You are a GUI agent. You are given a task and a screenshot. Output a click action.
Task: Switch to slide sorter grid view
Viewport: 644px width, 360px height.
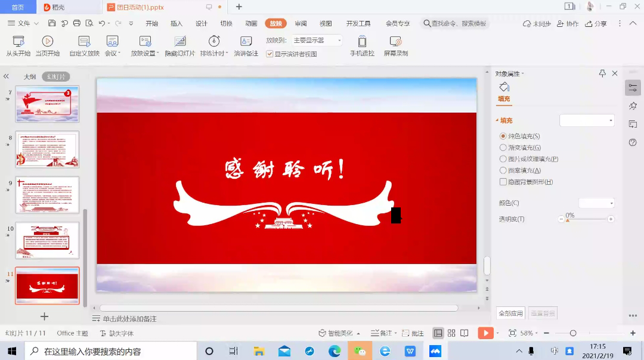click(451, 333)
